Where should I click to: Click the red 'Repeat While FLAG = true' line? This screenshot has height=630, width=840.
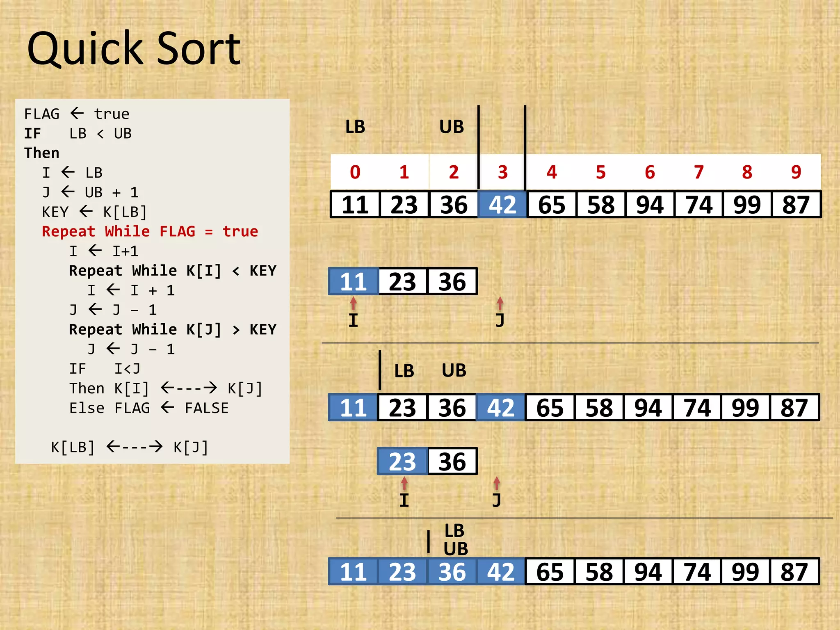click(150, 232)
